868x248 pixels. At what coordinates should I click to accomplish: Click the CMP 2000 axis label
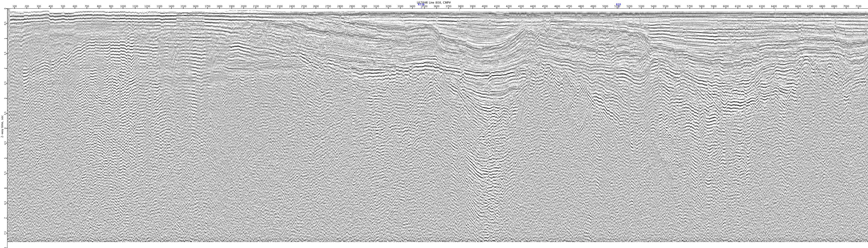tap(244, 6)
